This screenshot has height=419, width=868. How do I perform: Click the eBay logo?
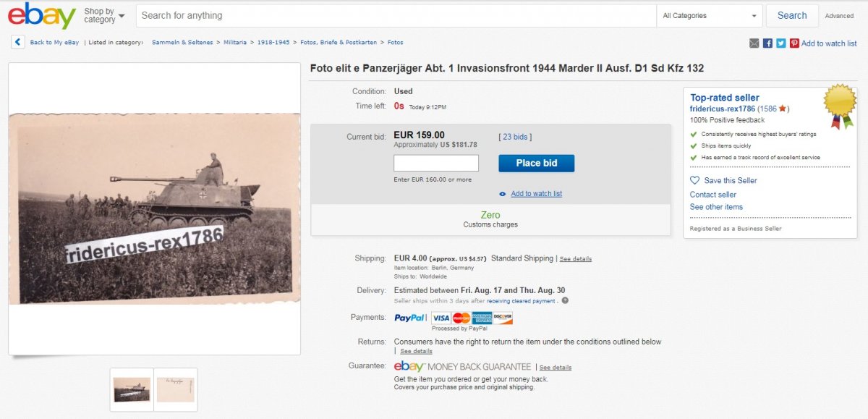[41, 15]
